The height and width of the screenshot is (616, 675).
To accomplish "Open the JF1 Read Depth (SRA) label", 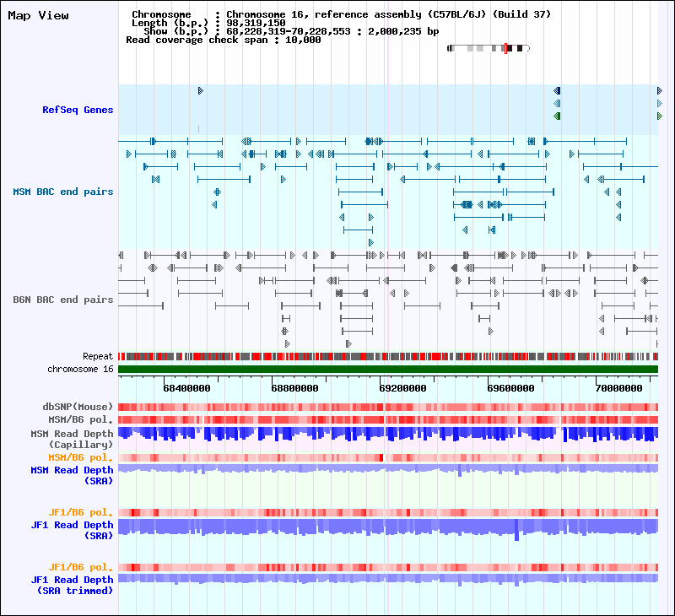I will click(72, 530).
